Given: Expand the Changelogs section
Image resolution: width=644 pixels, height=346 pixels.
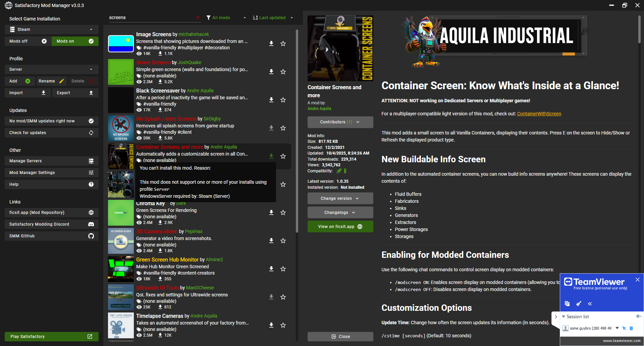Looking at the screenshot, I should pos(340,213).
